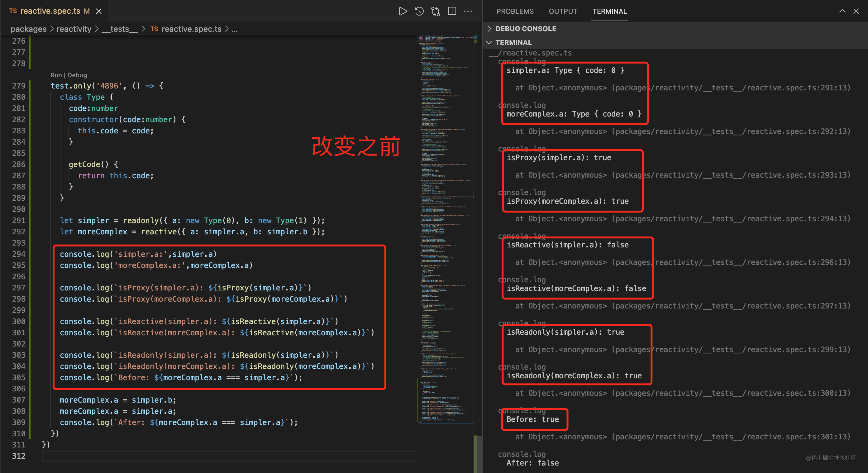Close the reactive.spec.ts tab
Image resolution: width=868 pixels, height=473 pixels.
coord(99,11)
